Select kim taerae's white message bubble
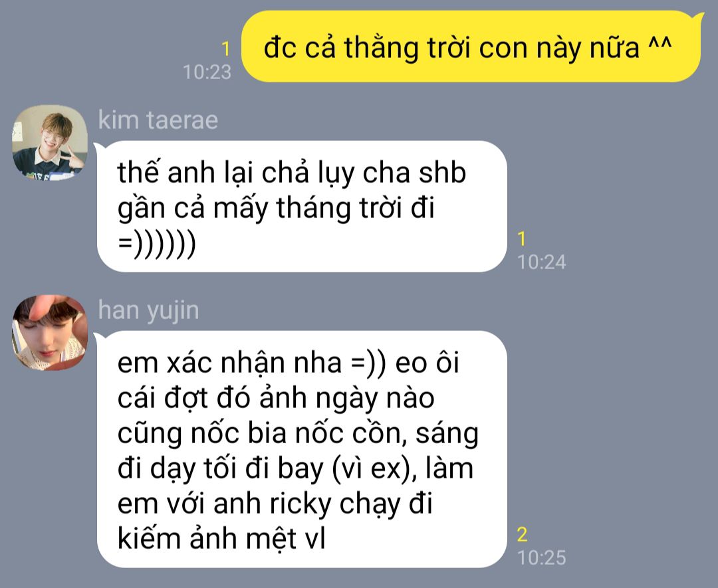This screenshot has height=588, width=718. (301, 207)
